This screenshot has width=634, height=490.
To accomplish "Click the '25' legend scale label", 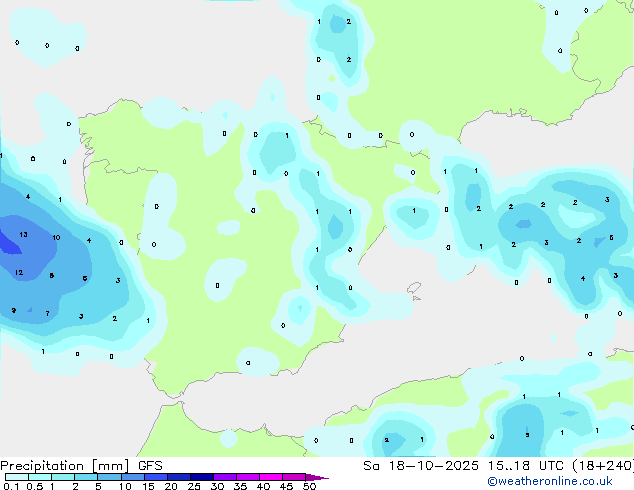I will 194,486.
